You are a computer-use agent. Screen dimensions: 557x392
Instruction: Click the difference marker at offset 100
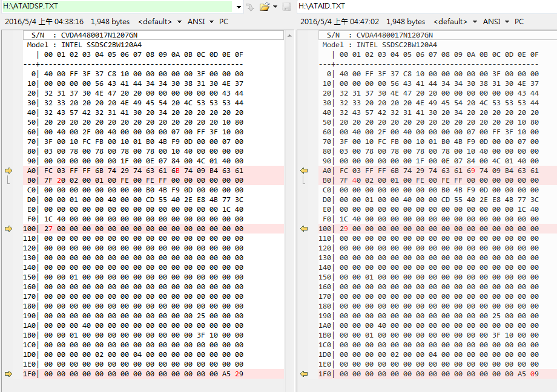(8, 229)
